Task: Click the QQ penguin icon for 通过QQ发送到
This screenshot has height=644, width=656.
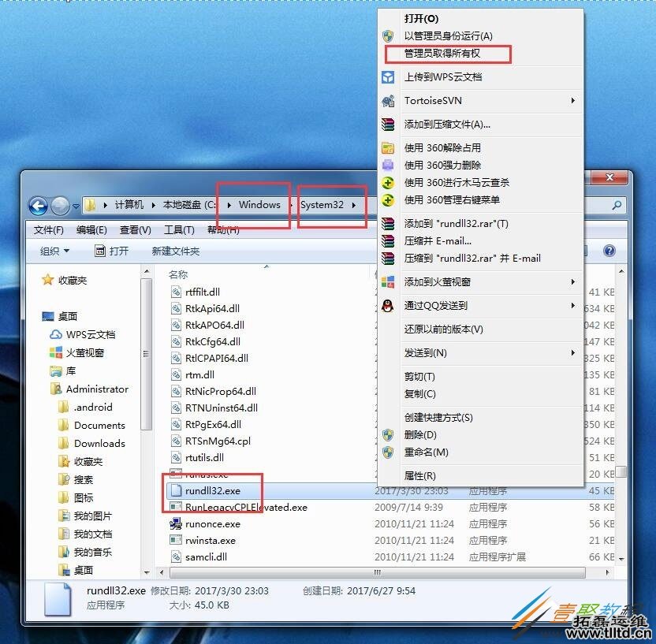Action: point(388,305)
